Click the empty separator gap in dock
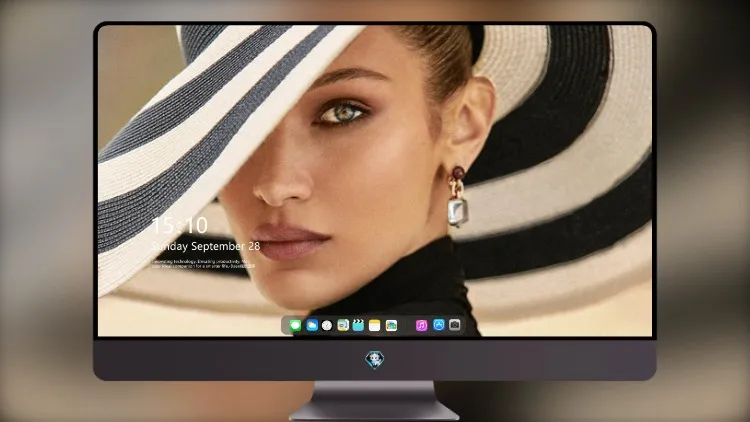The image size is (750, 422). click(x=407, y=325)
